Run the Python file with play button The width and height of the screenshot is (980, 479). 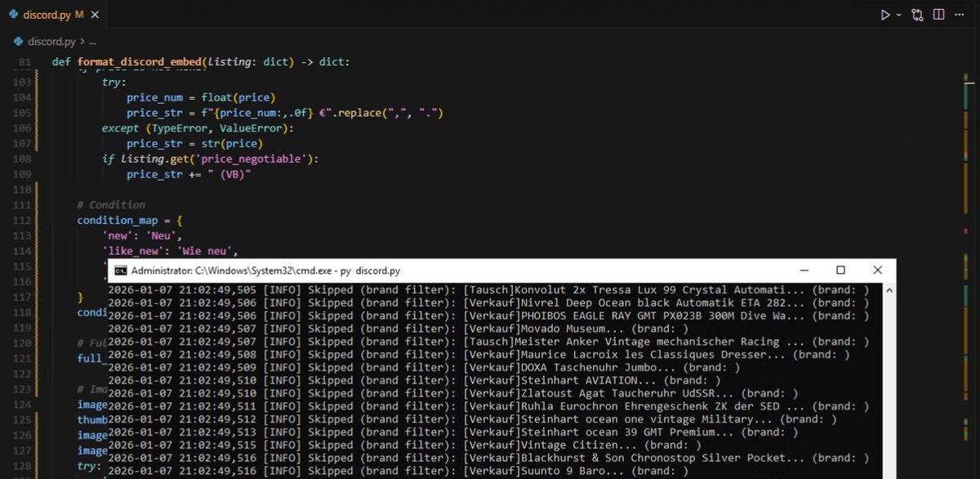884,15
